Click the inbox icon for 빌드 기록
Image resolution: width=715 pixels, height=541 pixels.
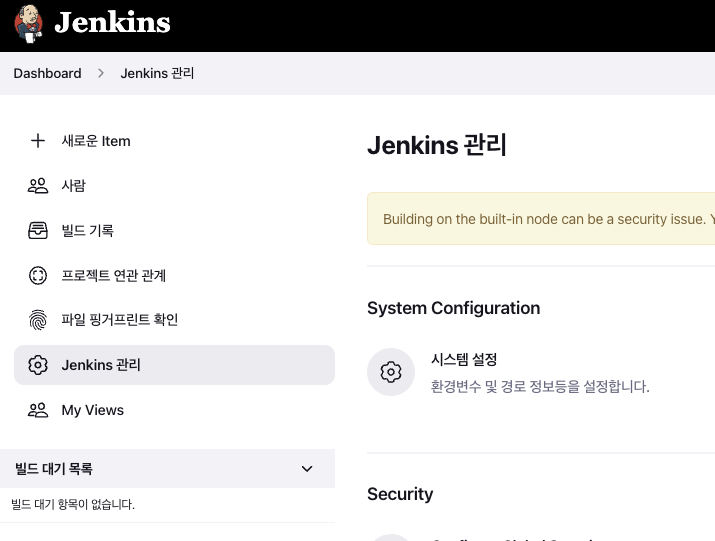38,230
